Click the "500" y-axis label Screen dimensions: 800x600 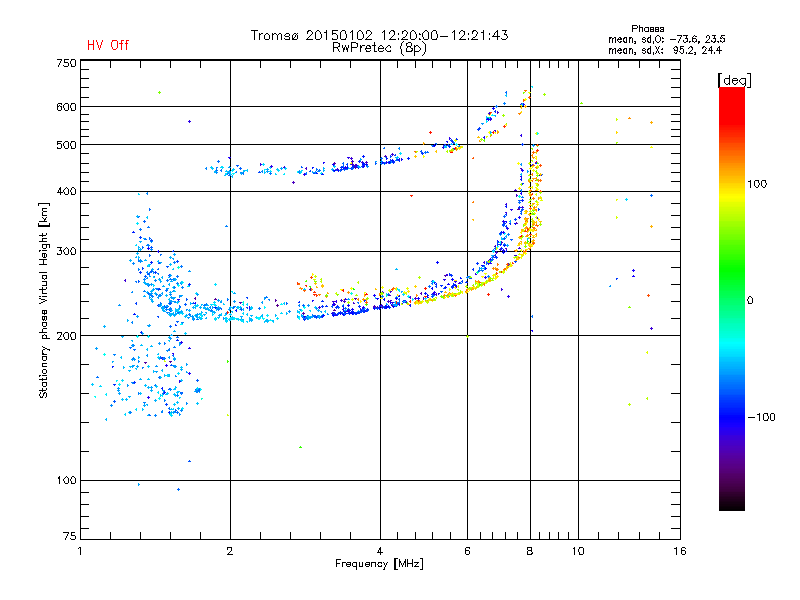[67, 145]
